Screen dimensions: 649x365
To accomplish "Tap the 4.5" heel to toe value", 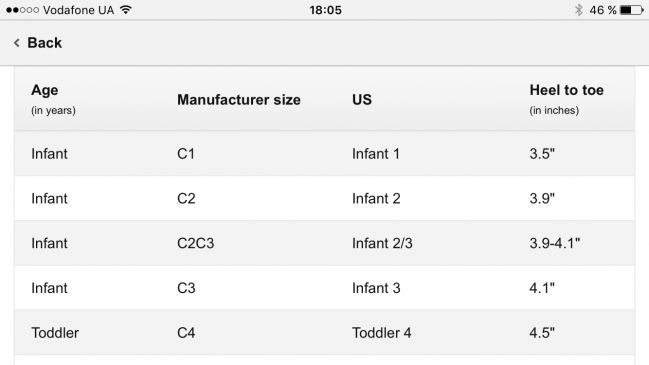I will (542, 333).
